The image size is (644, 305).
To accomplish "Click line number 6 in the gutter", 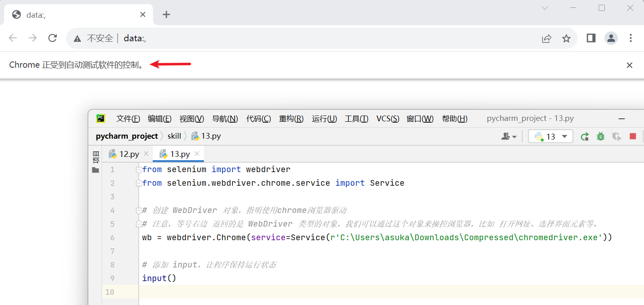I will pos(112,238).
